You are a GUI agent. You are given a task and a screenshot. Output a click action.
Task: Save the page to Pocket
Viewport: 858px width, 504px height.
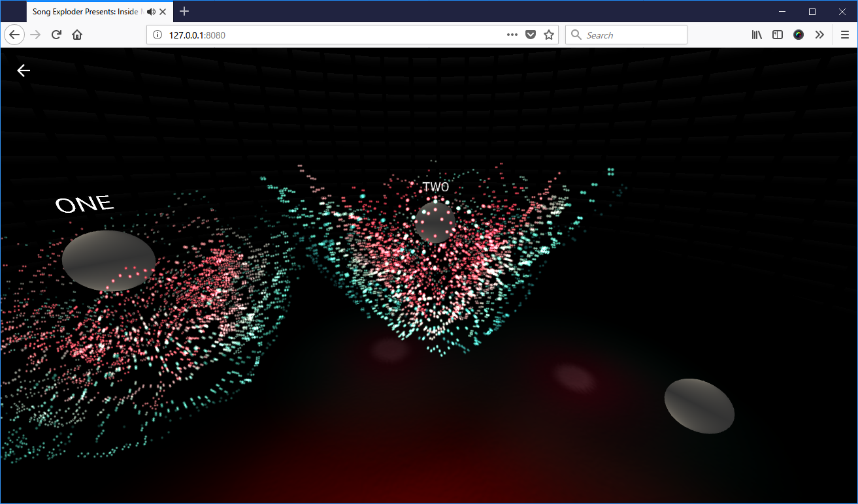531,35
